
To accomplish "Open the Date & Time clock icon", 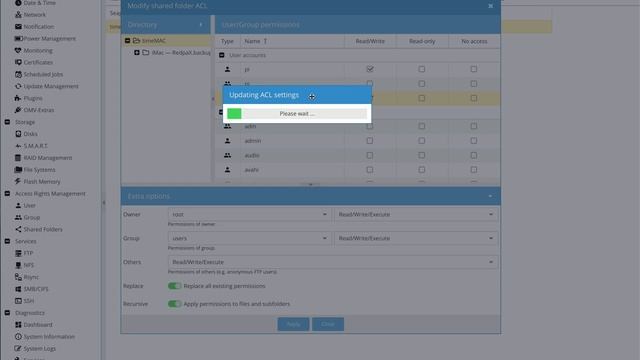I will click(x=18, y=3).
